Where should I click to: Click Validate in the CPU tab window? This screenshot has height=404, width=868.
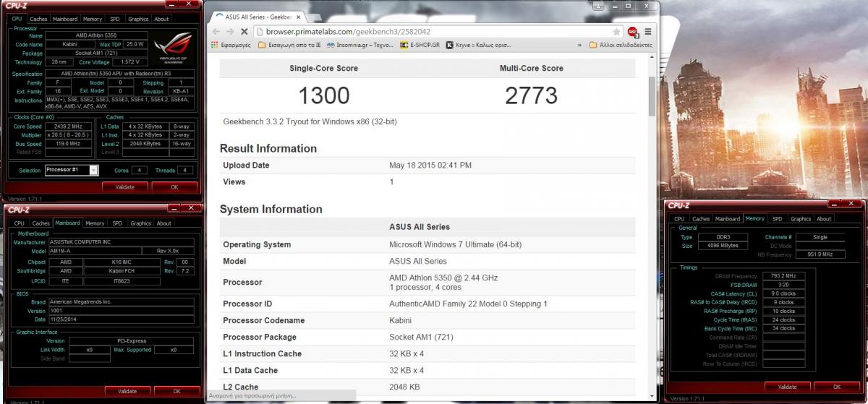point(124,186)
